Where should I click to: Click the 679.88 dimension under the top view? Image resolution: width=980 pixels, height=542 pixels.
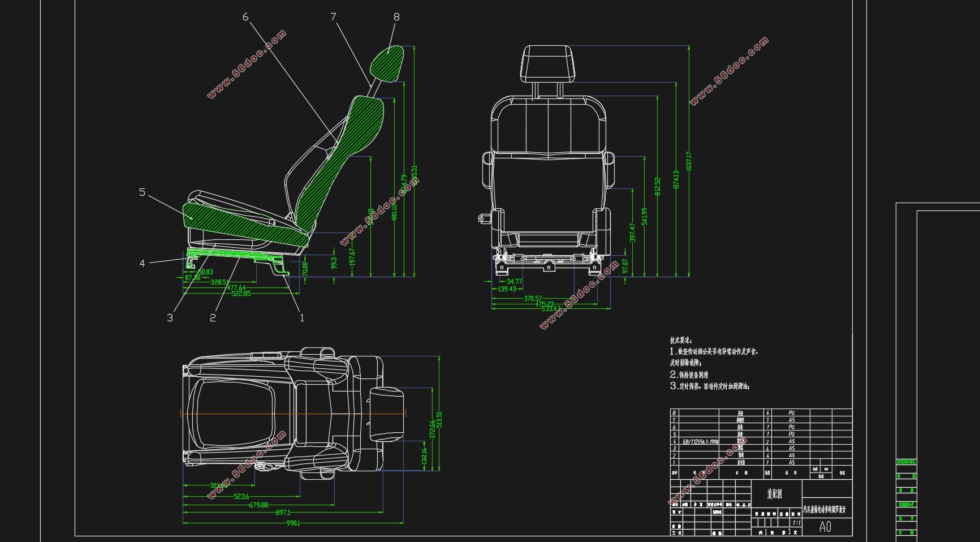pyautogui.click(x=258, y=505)
